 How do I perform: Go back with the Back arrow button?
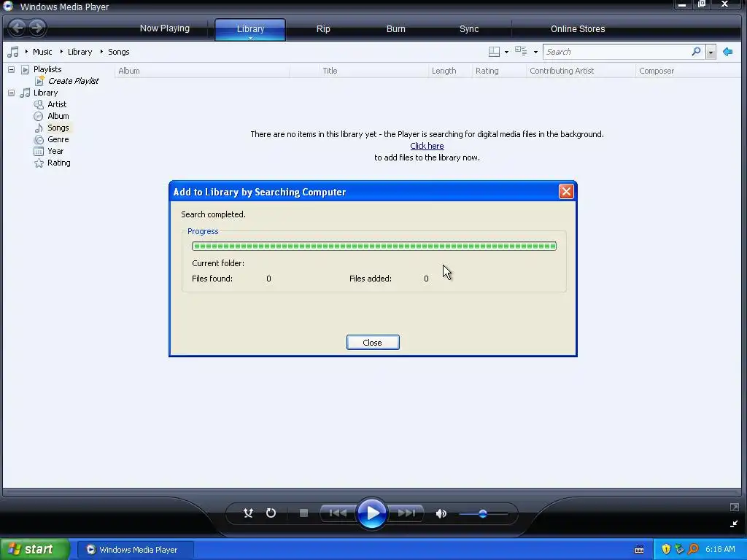coord(18,28)
